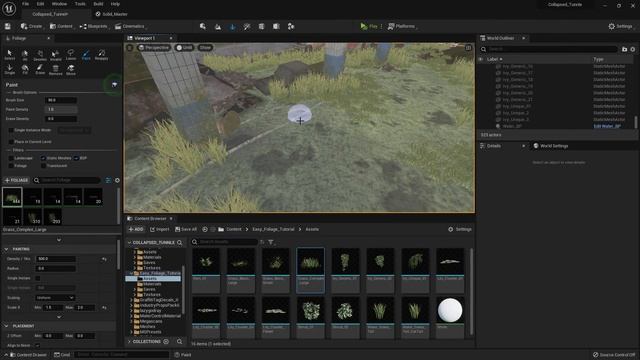Switch to Landscape editor mode icon
This screenshot has width=640, height=360.
(218, 27)
